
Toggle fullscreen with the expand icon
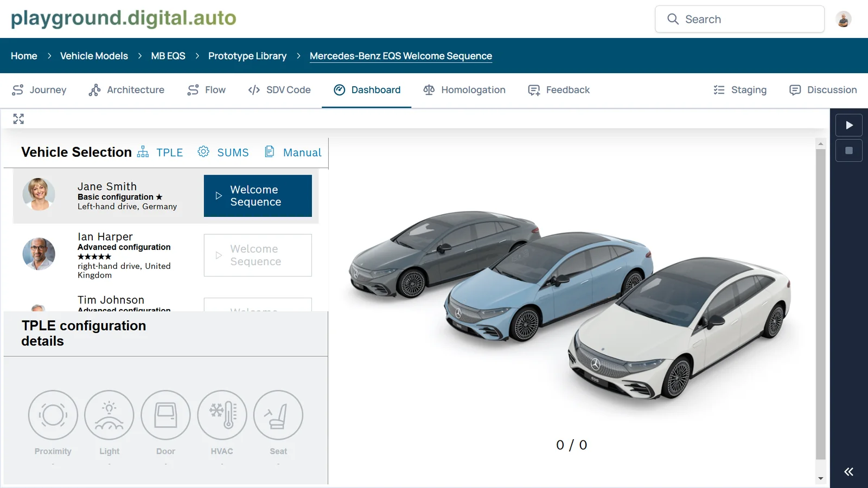[18, 119]
